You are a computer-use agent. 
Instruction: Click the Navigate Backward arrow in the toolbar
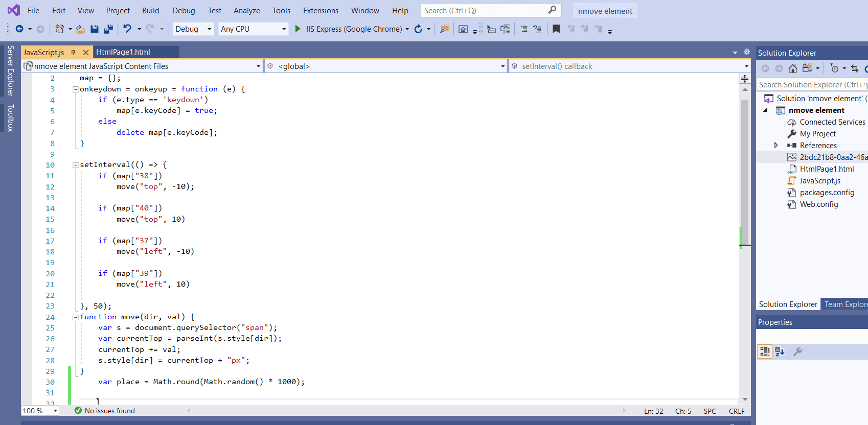pos(19,29)
